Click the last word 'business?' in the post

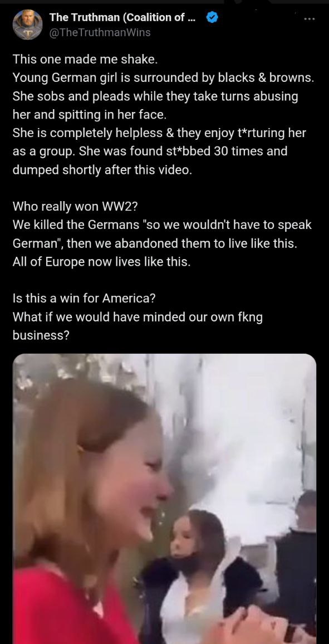[41, 335]
